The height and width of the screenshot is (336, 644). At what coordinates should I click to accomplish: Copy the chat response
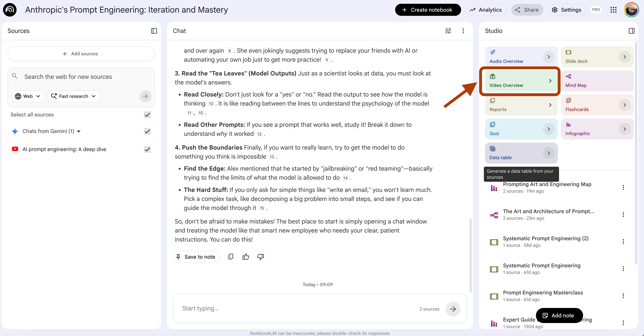tap(230, 257)
